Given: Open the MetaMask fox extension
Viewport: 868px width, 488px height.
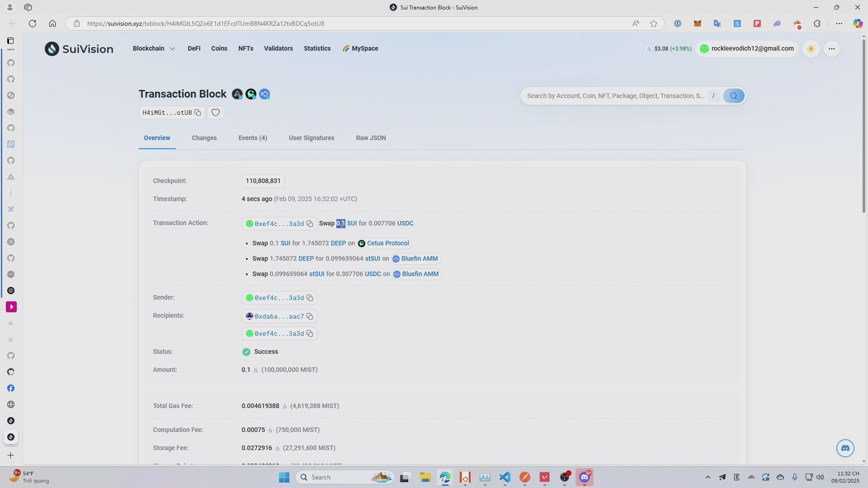Looking at the screenshot, I should 698,23.
